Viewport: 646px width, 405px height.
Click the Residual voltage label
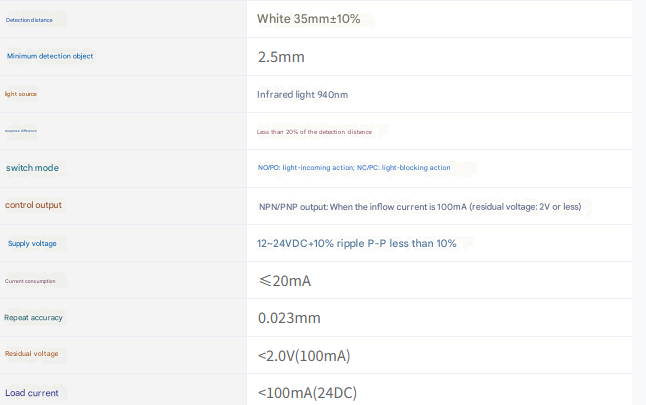click(32, 354)
